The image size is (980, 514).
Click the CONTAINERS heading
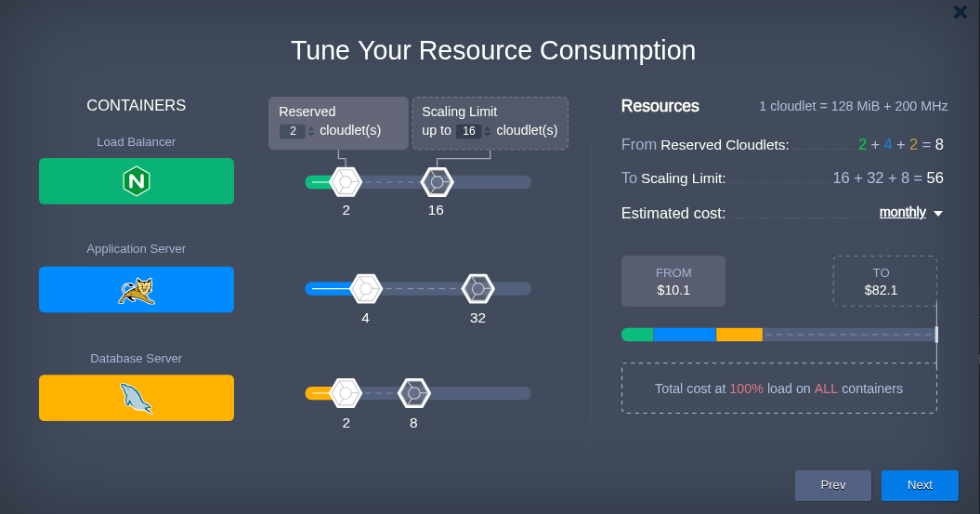(137, 105)
